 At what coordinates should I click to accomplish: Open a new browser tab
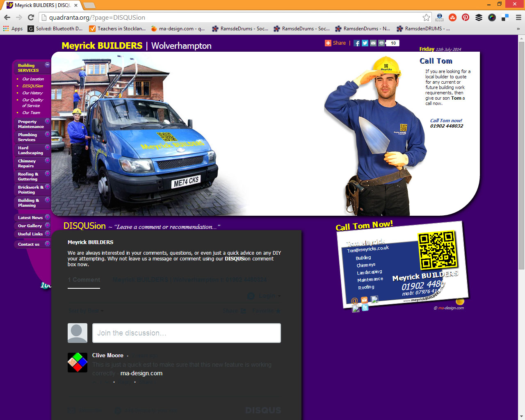(x=89, y=5)
